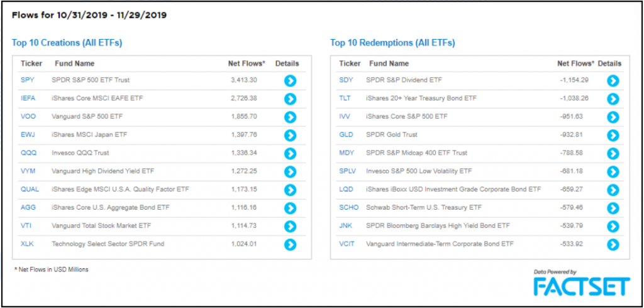Click details arrow in the VOO row
Viewport: 644px width, 308px height.
pyautogui.click(x=290, y=117)
